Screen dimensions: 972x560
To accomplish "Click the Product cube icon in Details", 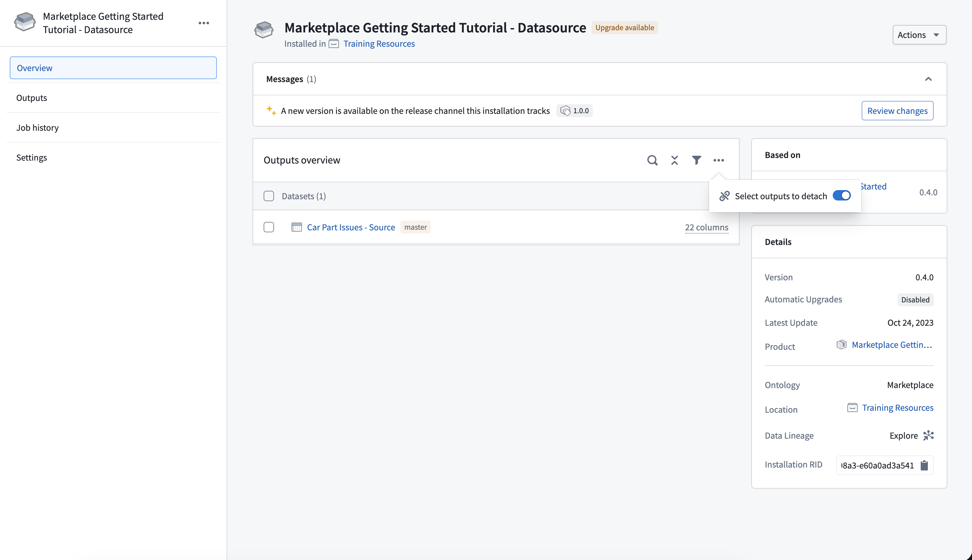I will (x=841, y=345).
